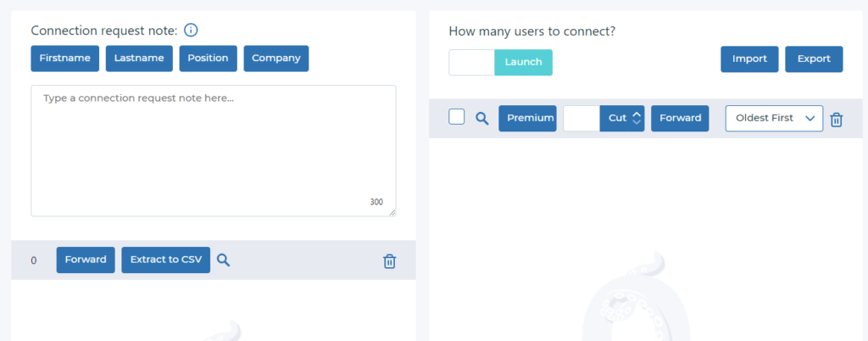Image resolution: width=868 pixels, height=341 pixels.
Task: Click the info icon beside Connection request note
Action: coord(191,30)
